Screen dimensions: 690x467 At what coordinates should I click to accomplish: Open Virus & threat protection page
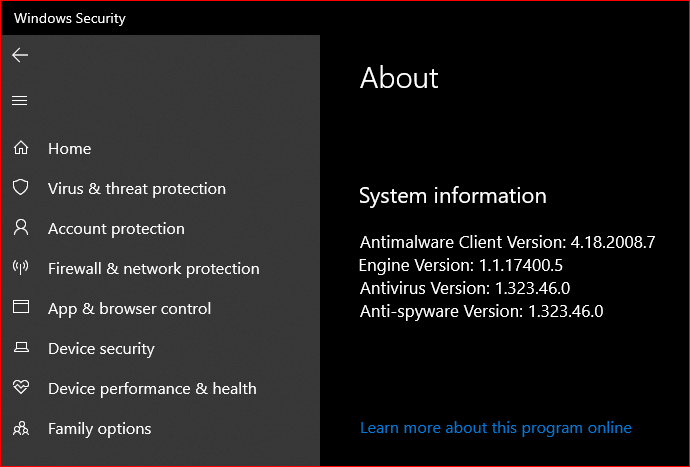137,189
